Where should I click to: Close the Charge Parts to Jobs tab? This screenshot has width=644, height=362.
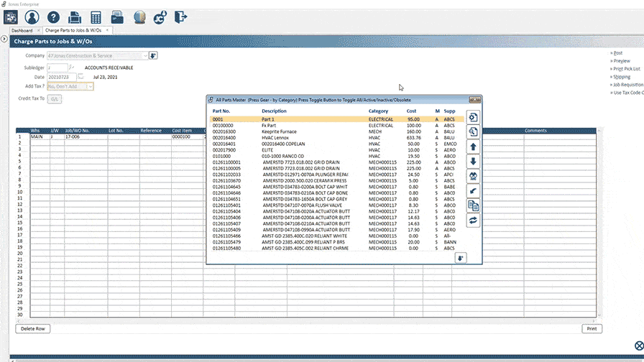point(107,30)
